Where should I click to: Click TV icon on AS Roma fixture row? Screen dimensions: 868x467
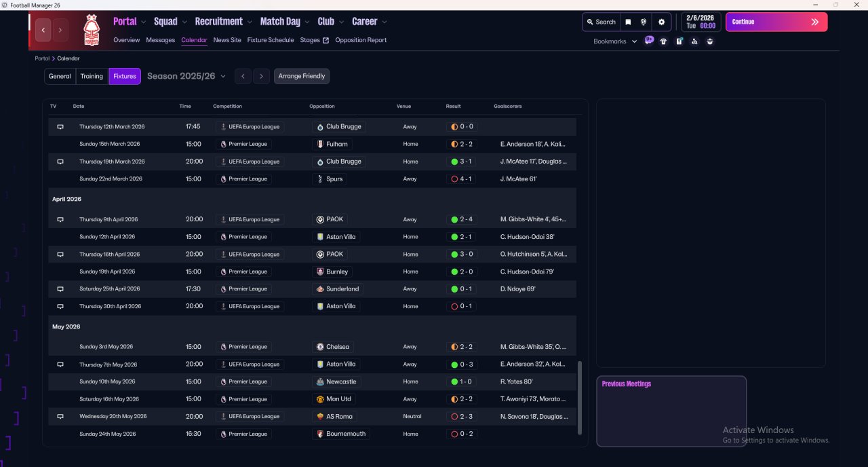60,417
